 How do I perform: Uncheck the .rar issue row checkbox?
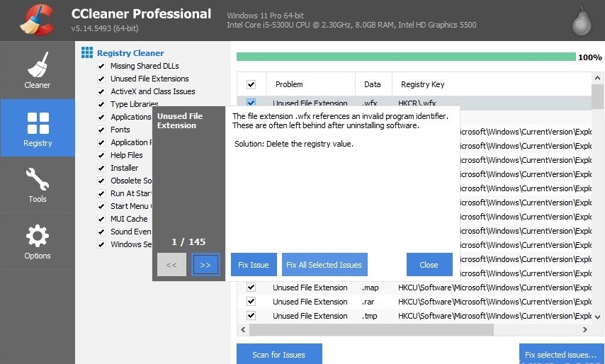click(x=251, y=302)
